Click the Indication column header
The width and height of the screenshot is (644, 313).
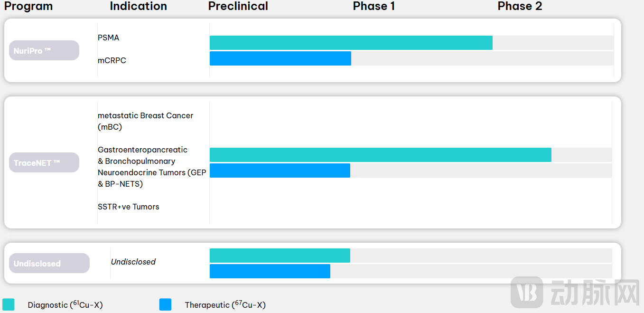(138, 6)
